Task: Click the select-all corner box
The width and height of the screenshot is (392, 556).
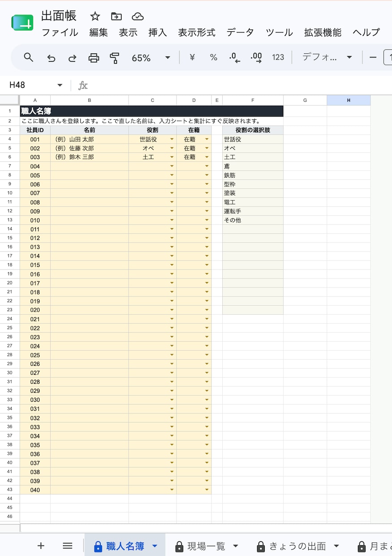Action: 9,100
